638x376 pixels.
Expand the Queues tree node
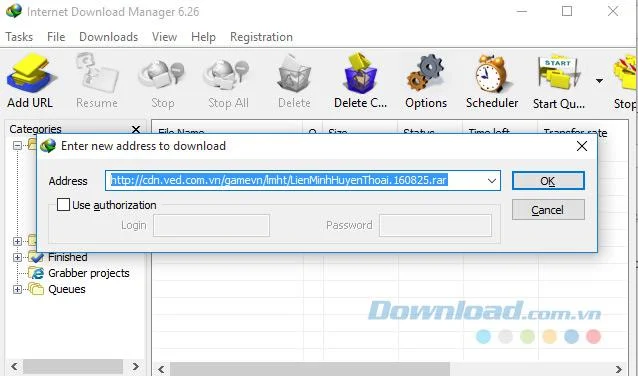pyautogui.click(x=17, y=289)
